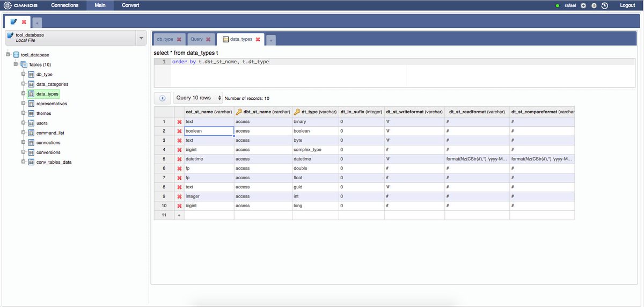The image size is (644, 307).
Task: Delete row 1 with binary type
Action: [x=179, y=121]
